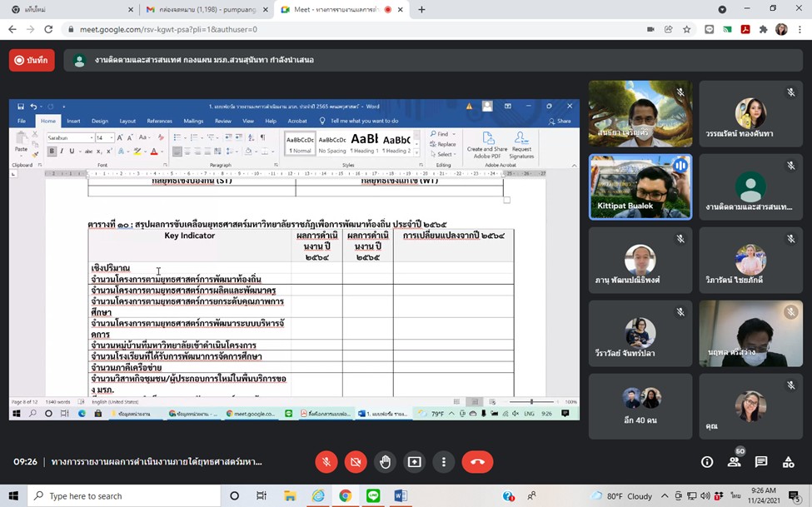Bookmark this page with the star icon
Image resolution: width=812 pixels, height=507 pixels.
pyautogui.click(x=687, y=29)
